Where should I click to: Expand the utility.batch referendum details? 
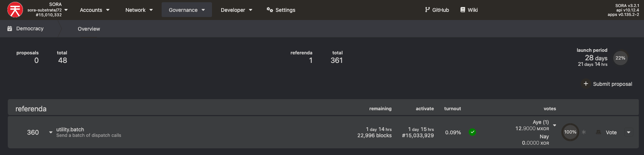(x=51, y=132)
